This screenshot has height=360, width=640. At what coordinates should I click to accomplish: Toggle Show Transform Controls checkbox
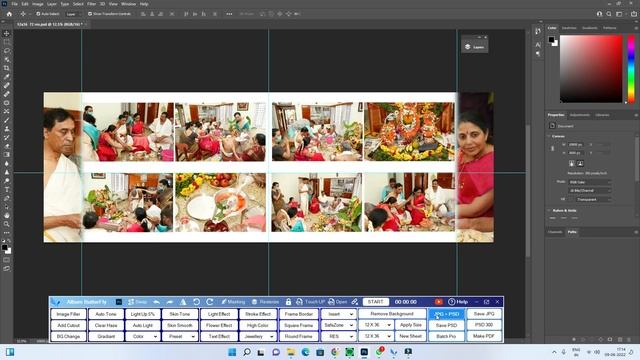pyautogui.click(x=90, y=14)
